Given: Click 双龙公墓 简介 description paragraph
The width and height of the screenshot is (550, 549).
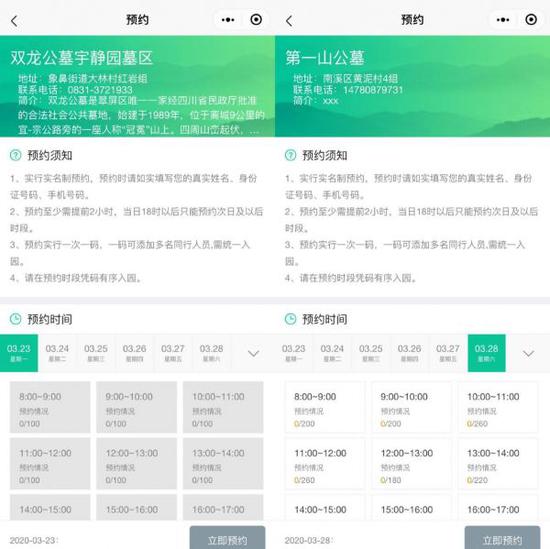Looking at the screenshot, I should [141, 115].
